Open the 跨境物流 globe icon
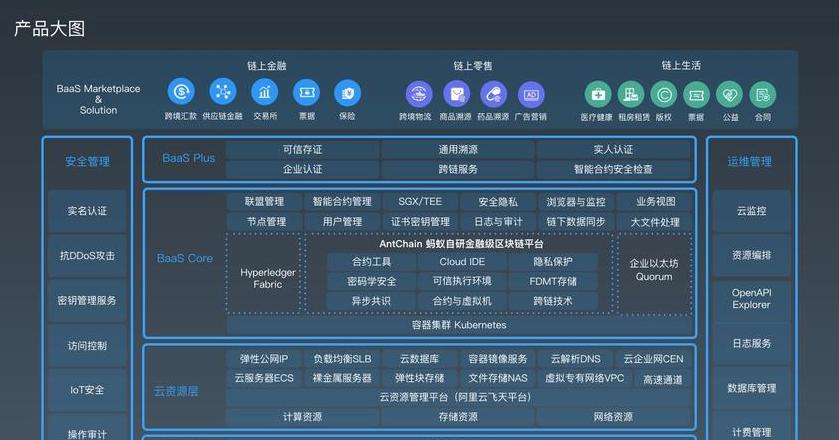Screen dimensions: 839x440 [419, 95]
